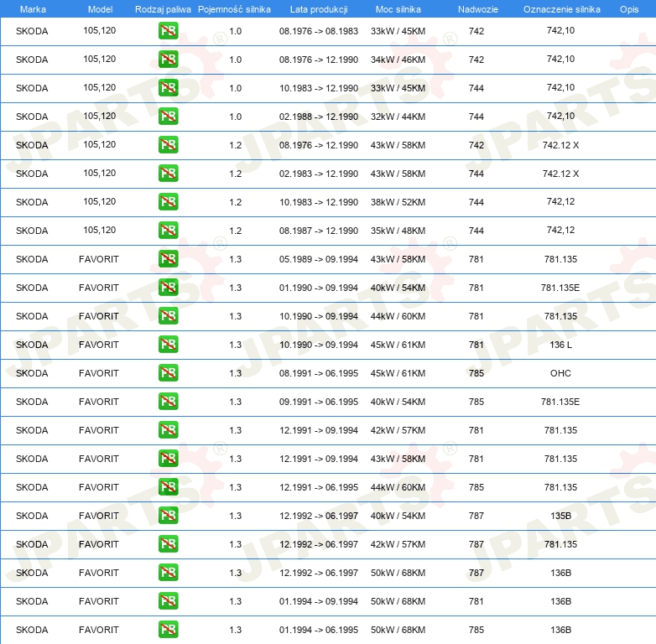Click SKODA in the 08.1976 -> 08.1983 row
Viewport: 656px width, 644px height.
(32, 31)
